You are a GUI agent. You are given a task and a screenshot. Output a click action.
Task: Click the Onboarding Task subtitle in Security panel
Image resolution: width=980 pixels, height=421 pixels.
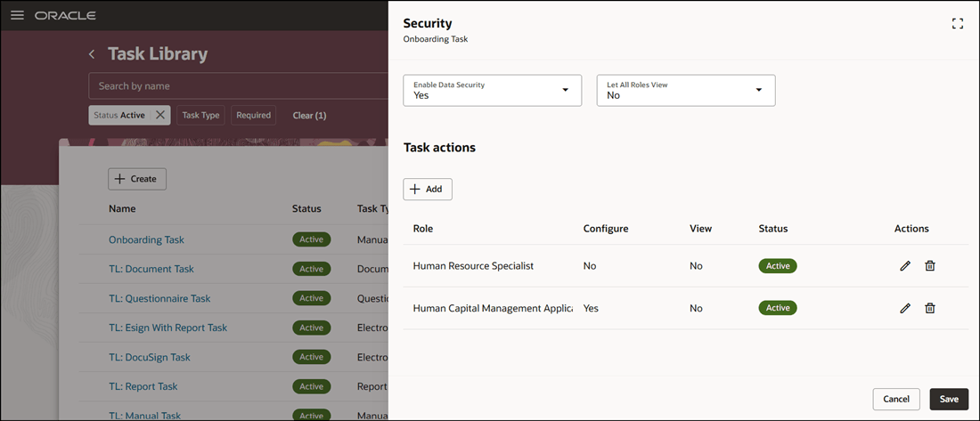coord(435,39)
